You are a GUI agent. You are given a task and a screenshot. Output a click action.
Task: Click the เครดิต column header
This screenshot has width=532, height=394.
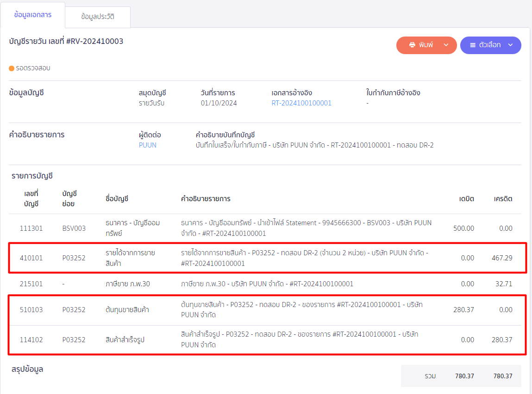click(503, 199)
